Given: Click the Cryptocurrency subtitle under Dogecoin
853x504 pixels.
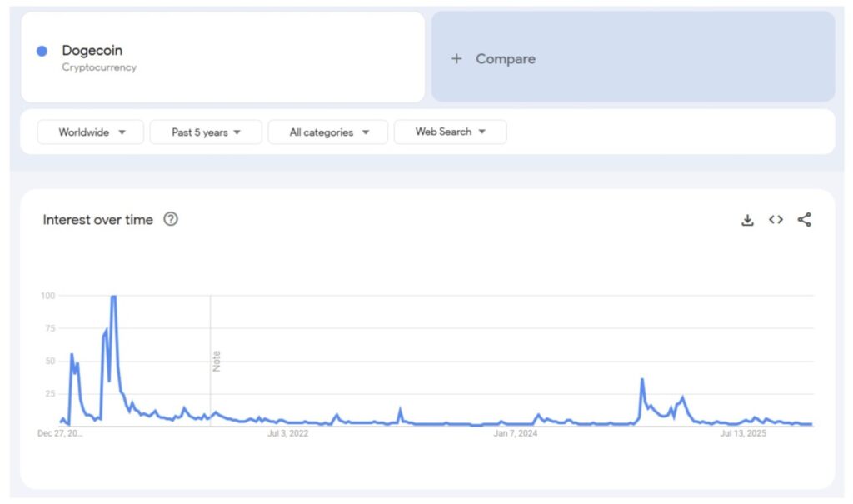Looking at the screenshot, I should 99,67.
